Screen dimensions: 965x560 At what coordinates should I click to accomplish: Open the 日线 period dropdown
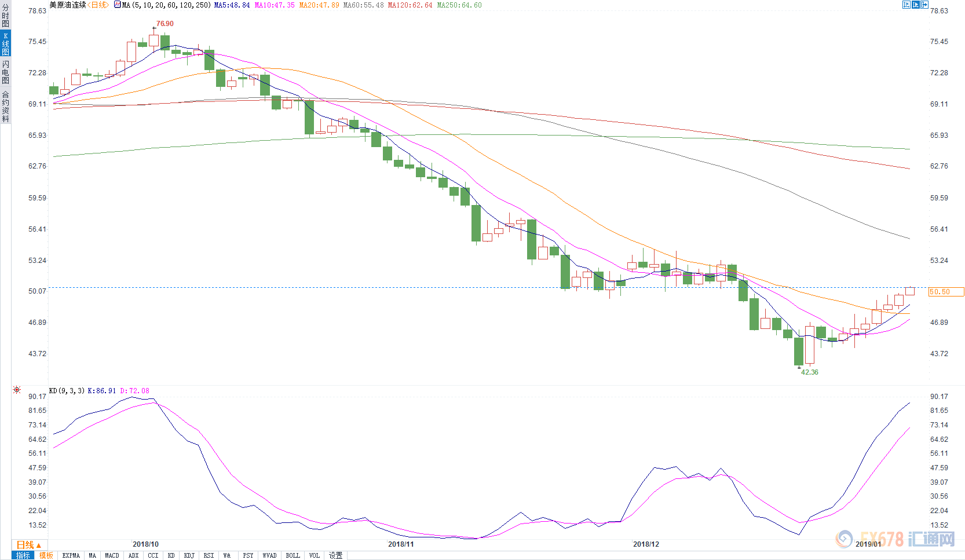click(x=29, y=545)
